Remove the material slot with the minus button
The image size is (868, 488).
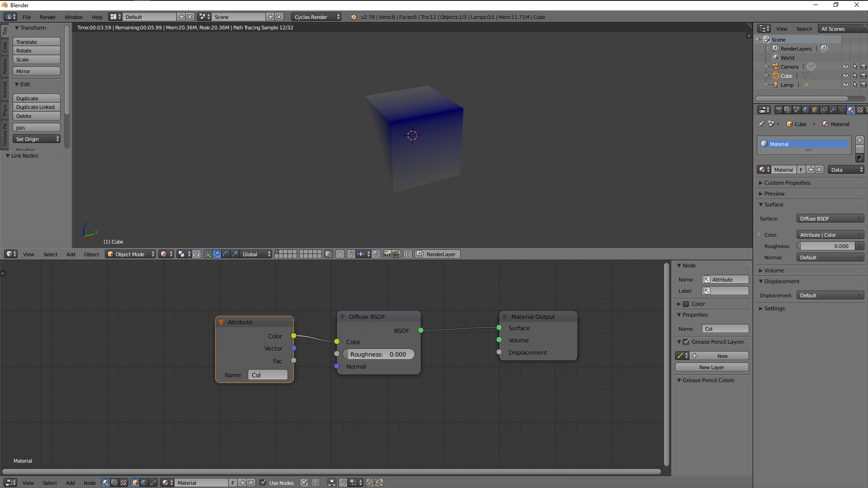point(860,149)
